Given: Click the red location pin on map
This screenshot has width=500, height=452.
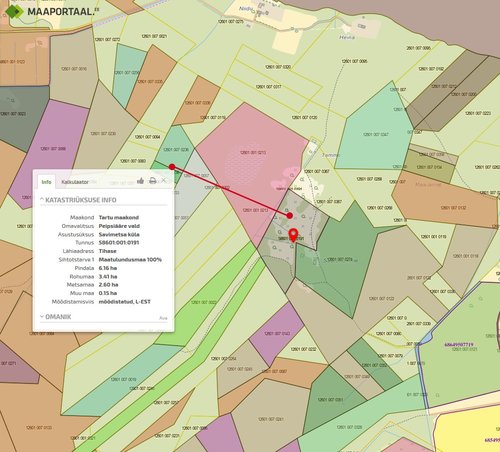Looking at the screenshot, I should point(293,235).
